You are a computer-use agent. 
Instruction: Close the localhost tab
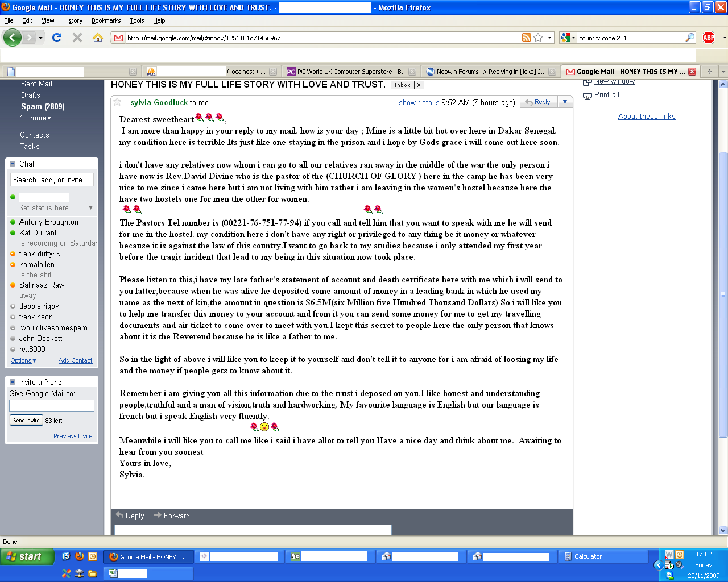click(x=273, y=72)
